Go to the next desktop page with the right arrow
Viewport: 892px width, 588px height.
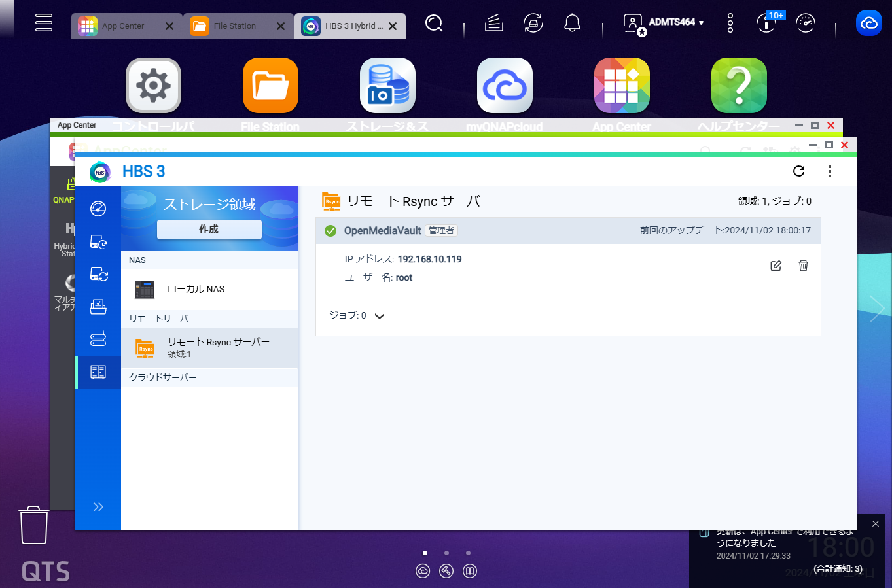877,308
